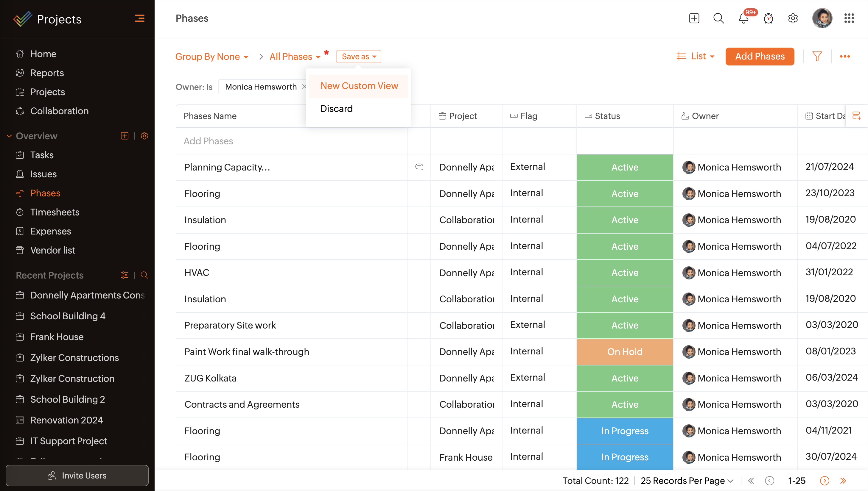Open the notifications bell icon
The image size is (868, 491).
743,18
